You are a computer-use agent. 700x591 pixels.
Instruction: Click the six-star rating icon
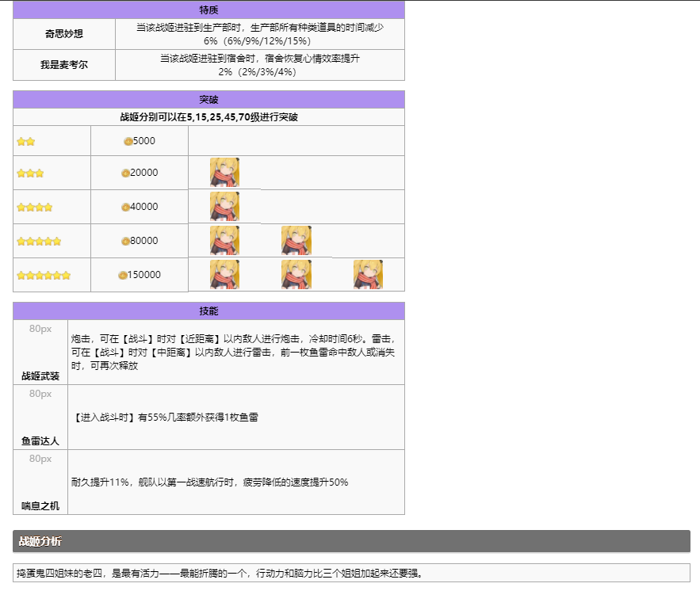pos(44,276)
